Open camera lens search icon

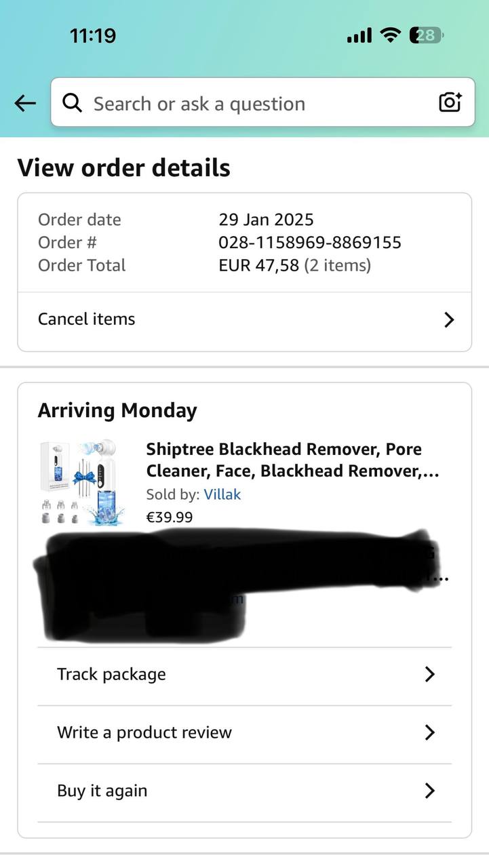[x=450, y=102]
